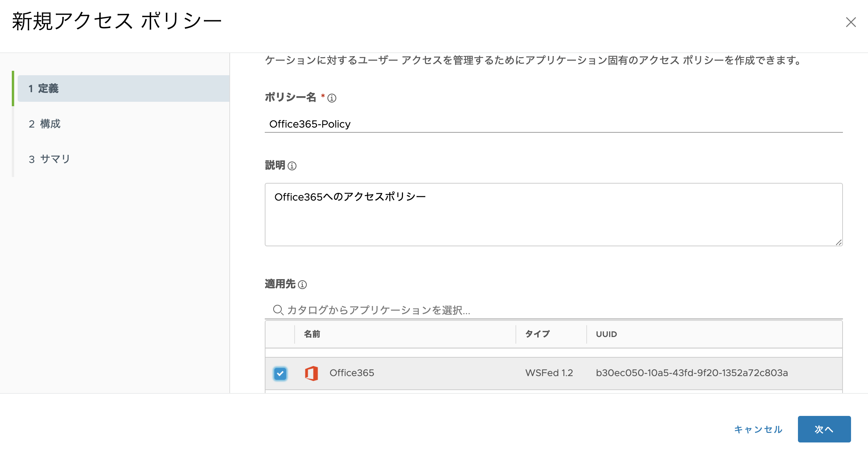Open info icon next to 適用先

click(x=302, y=285)
